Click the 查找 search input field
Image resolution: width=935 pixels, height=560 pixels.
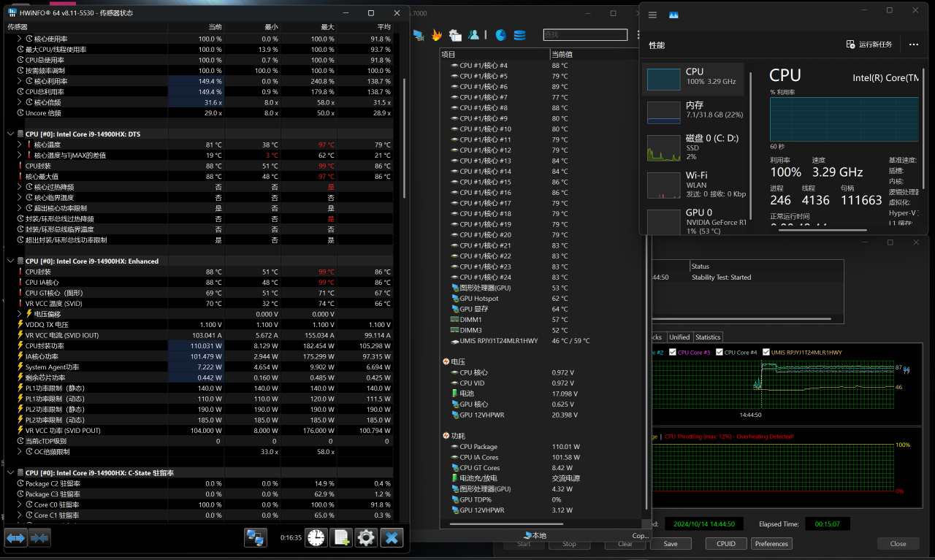[x=584, y=35]
